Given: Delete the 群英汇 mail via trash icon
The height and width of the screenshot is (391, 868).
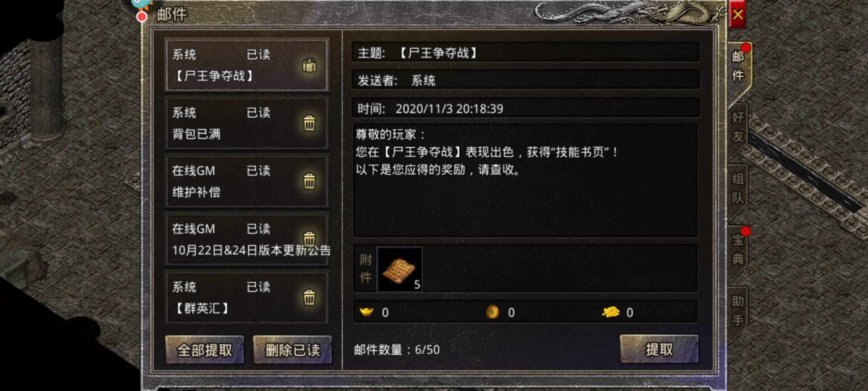Looking at the screenshot, I should pos(309,297).
